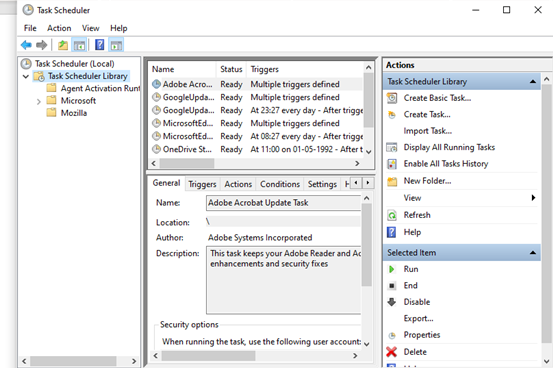Click the Status column header
Screen dimensions: 553x368
point(231,69)
